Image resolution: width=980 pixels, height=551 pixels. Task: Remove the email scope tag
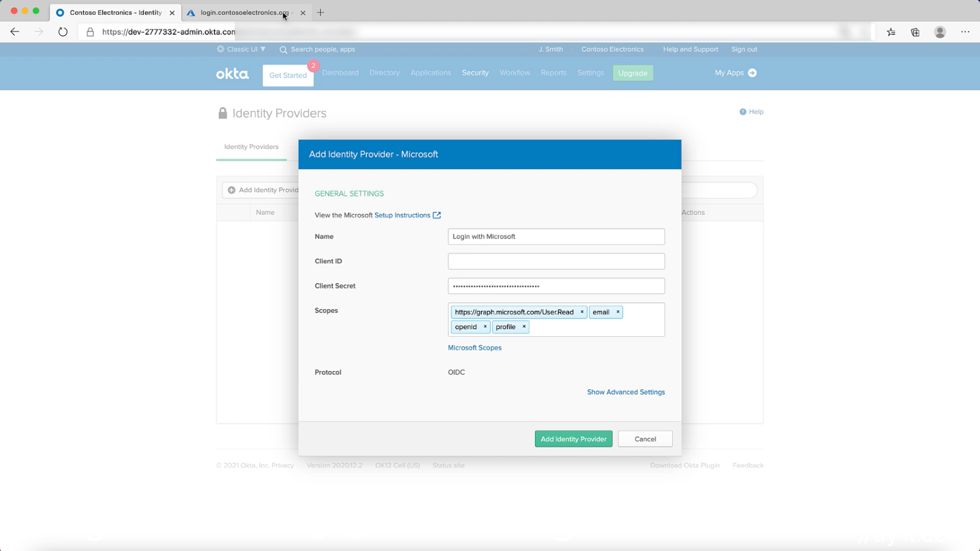(x=618, y=312)
